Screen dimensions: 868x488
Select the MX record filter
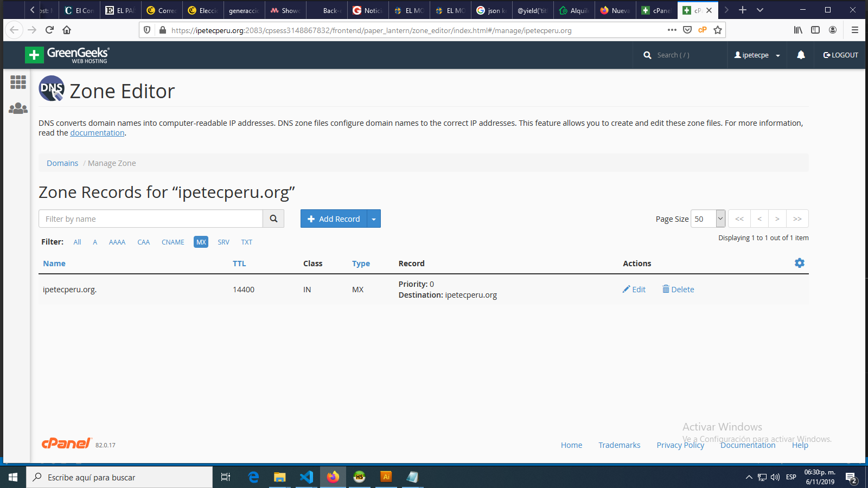(x=201, y=242)
